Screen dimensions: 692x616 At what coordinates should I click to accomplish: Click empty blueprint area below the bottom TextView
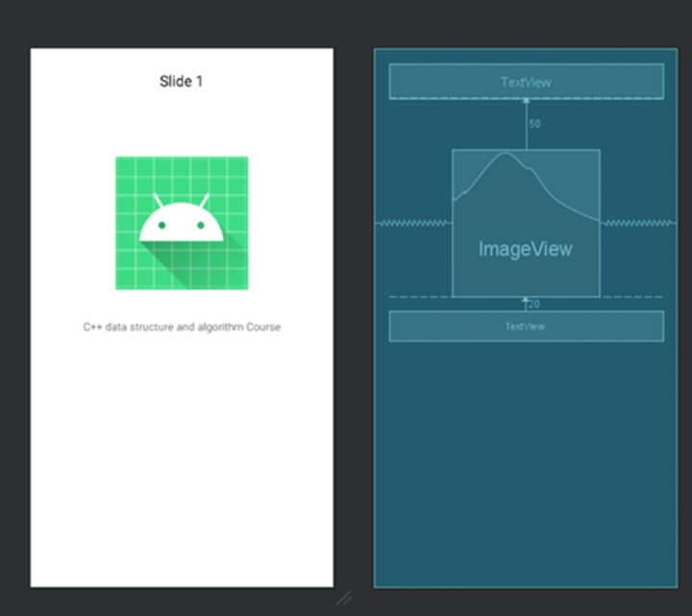click(x=526, y=461)
